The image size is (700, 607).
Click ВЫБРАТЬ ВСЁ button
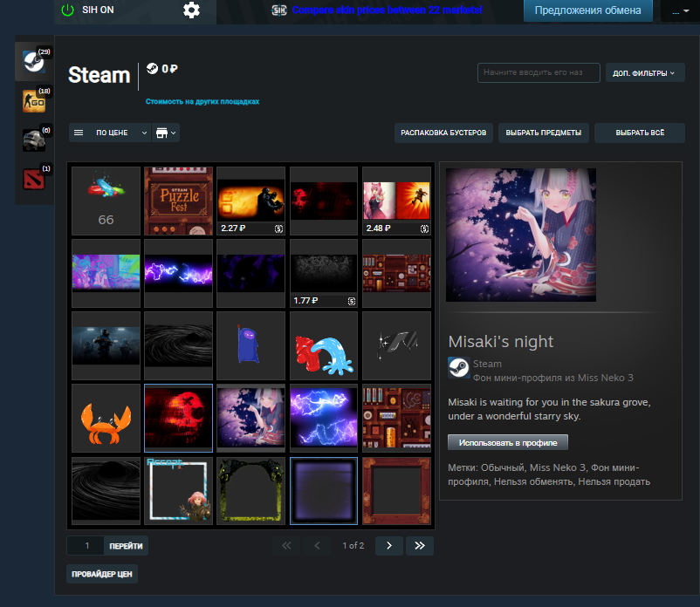[640, 133]
